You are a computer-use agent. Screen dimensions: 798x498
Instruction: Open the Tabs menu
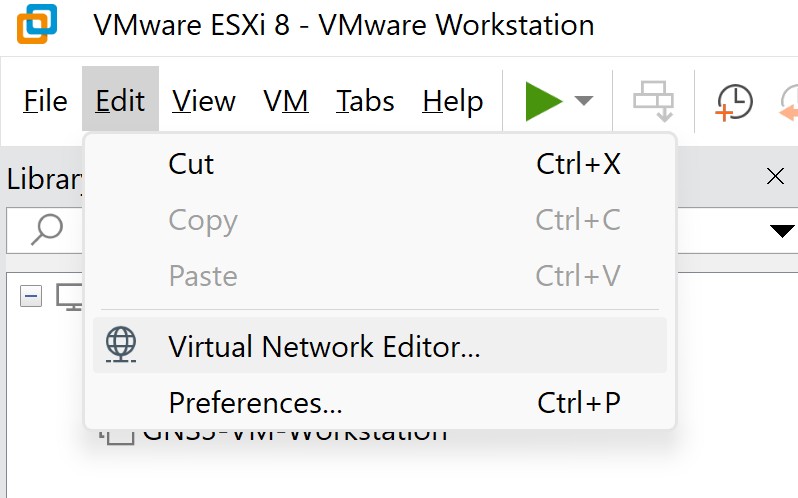365,101
